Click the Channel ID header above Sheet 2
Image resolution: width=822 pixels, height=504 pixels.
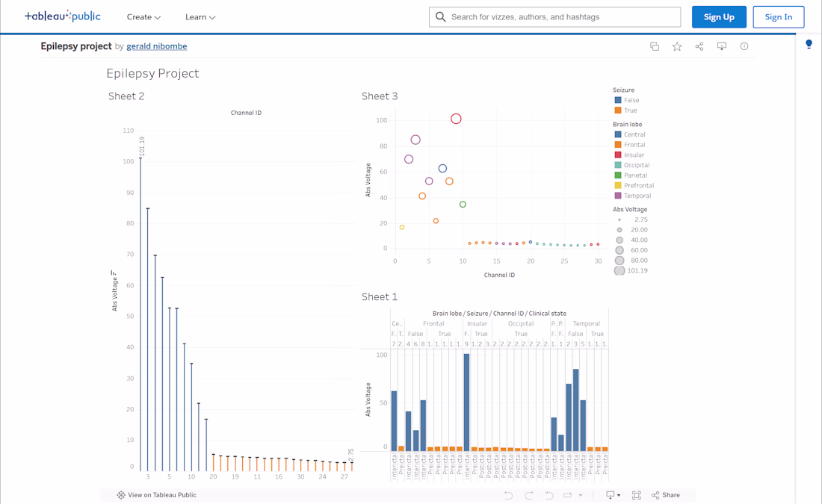coord(246,113)
